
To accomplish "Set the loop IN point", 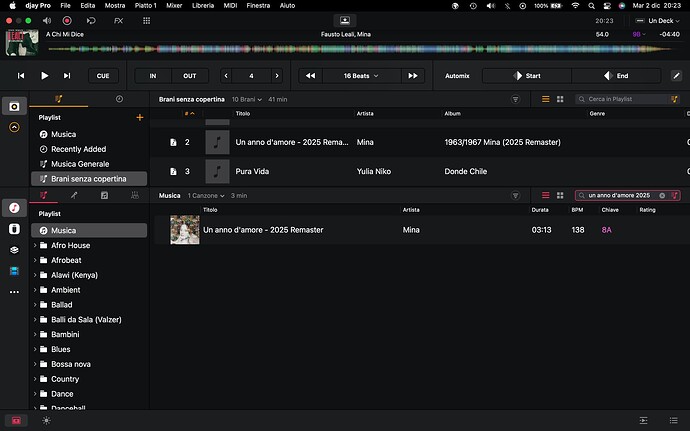I will point(153,75).
